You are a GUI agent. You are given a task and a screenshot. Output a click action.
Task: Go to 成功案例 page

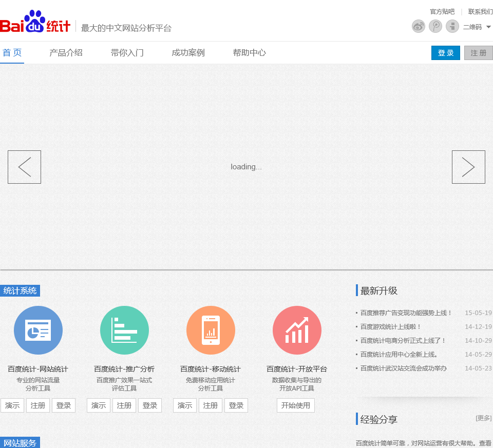pos(188,52)
